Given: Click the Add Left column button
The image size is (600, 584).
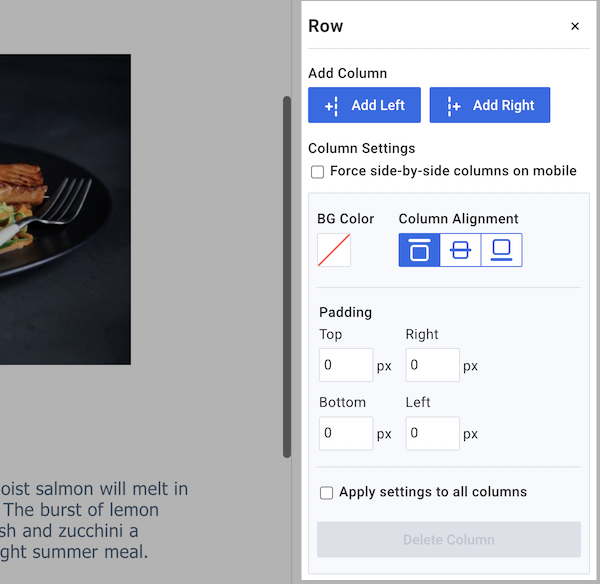Looking at the screenshot, I should click(x=364, y=105).
